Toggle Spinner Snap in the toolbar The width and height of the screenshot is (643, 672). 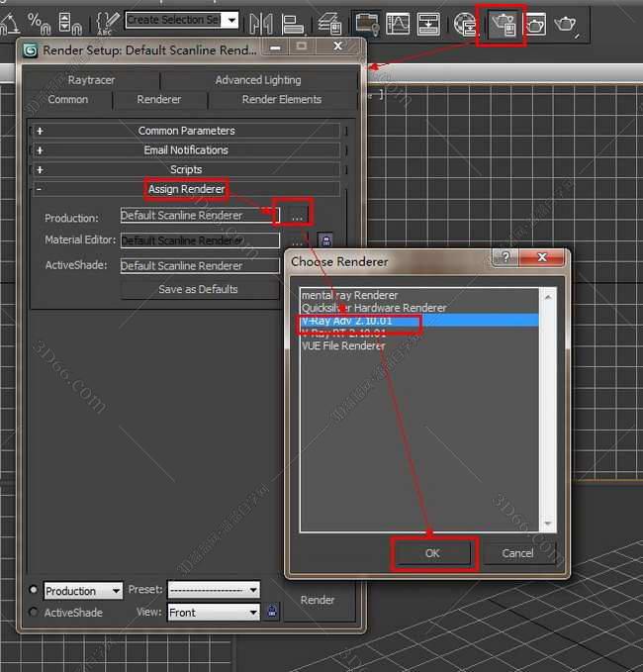tap(70, 24)
